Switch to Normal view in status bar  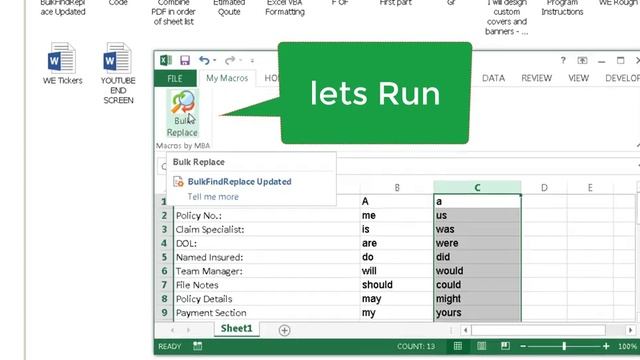pos(458,346)
